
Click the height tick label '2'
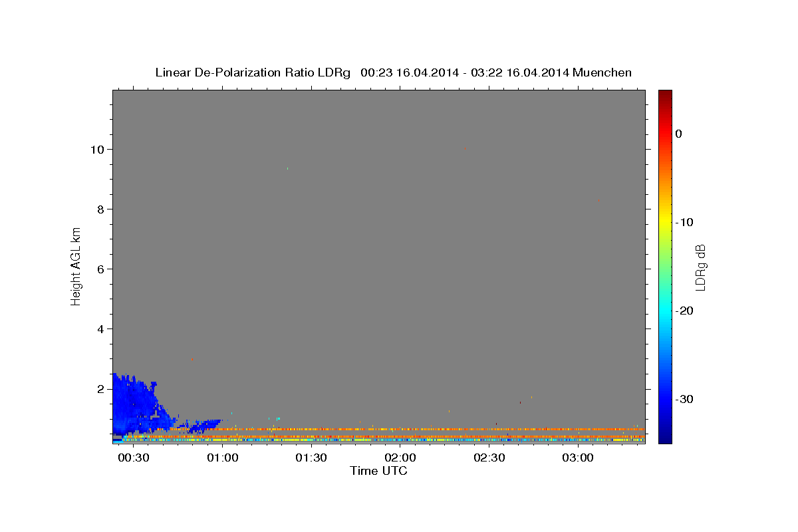coord(99,388)
